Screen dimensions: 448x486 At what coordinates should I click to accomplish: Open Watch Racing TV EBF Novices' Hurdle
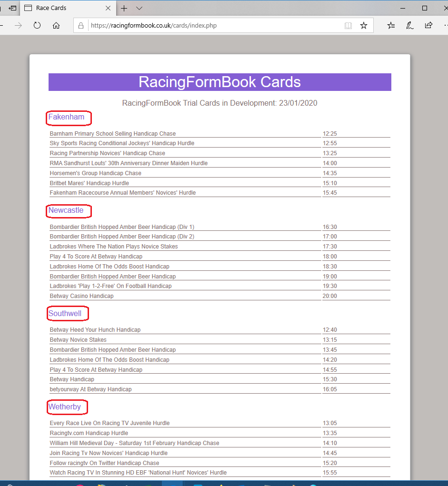pyautogui.click(x=138, y=473)
